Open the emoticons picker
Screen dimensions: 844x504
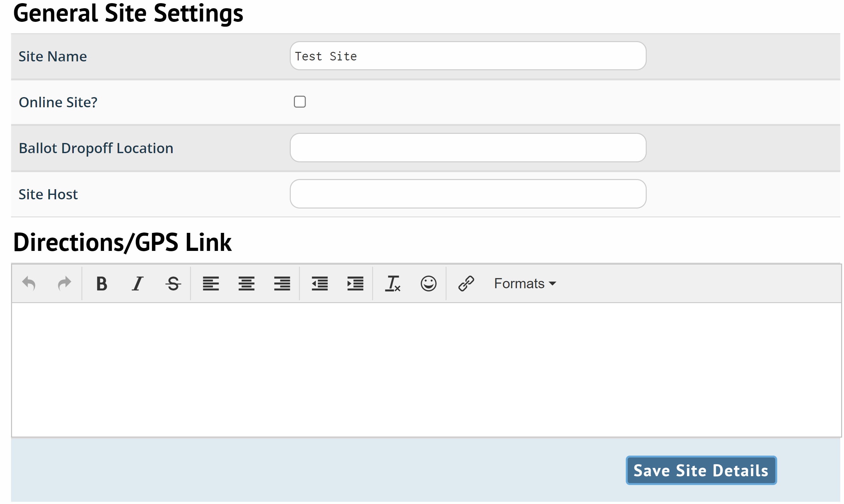point(428,284)
